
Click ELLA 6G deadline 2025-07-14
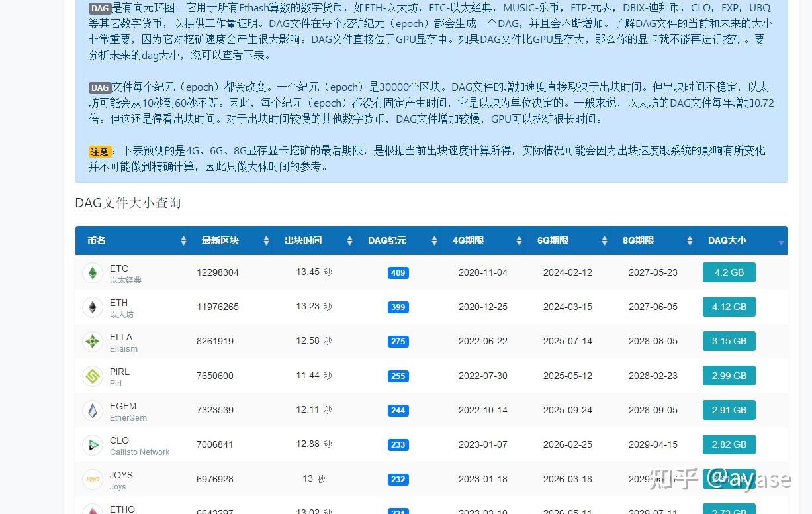coord(568,341)
